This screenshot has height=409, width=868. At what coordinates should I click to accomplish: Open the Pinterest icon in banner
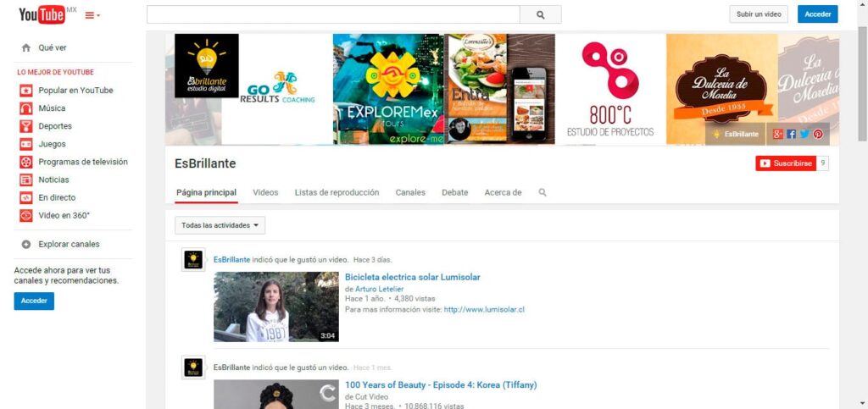click(x=818, y=134)
